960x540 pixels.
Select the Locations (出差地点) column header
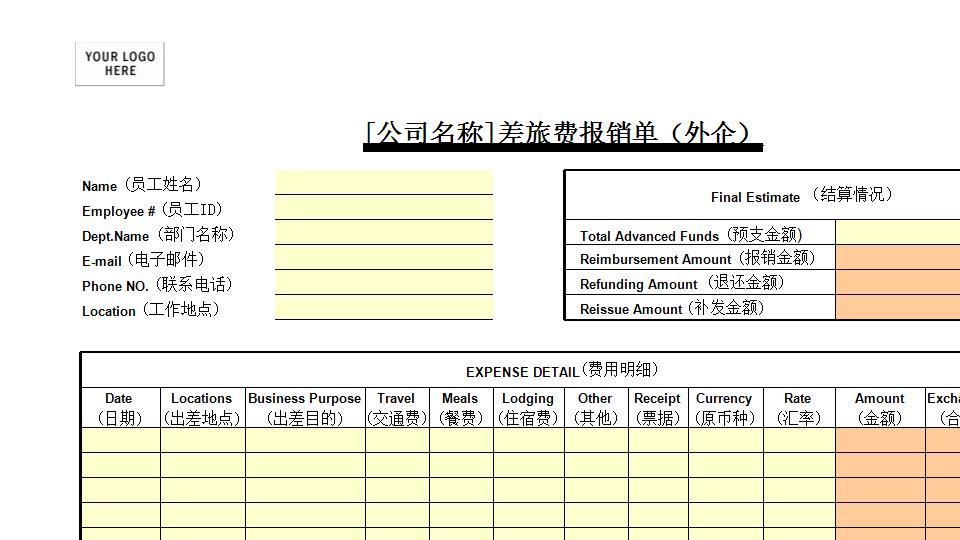click(203, 408)
